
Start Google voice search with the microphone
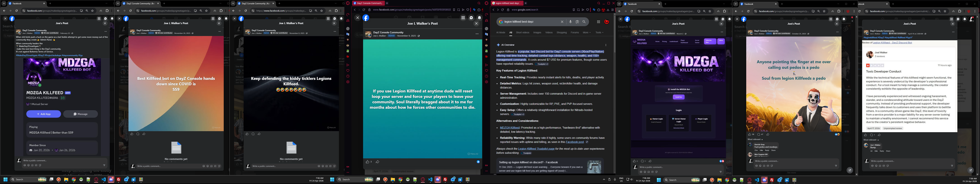tap(570, 22)
